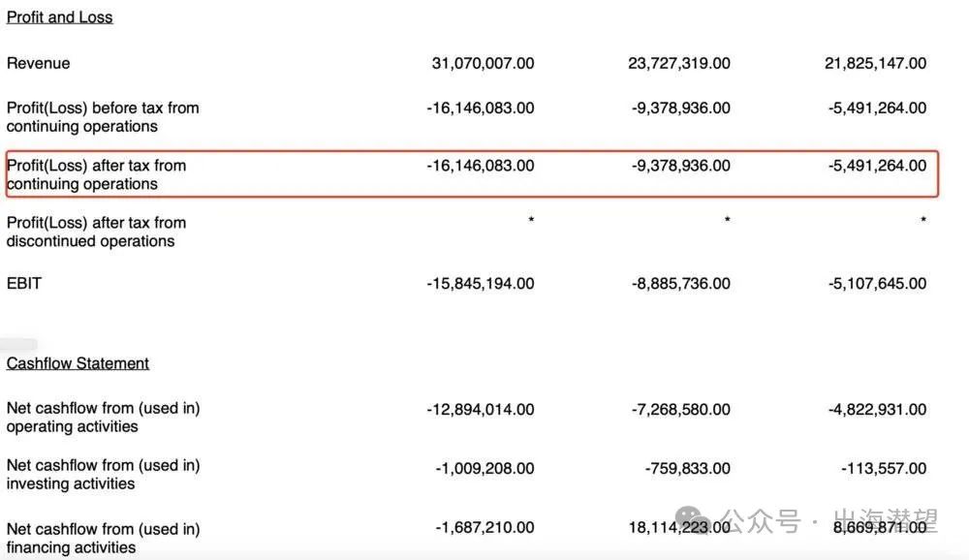The height and width of the screenshot is (560, 969).
Task: Click the investing cashflow value -1,009,208.00
Action: (484, 469)
